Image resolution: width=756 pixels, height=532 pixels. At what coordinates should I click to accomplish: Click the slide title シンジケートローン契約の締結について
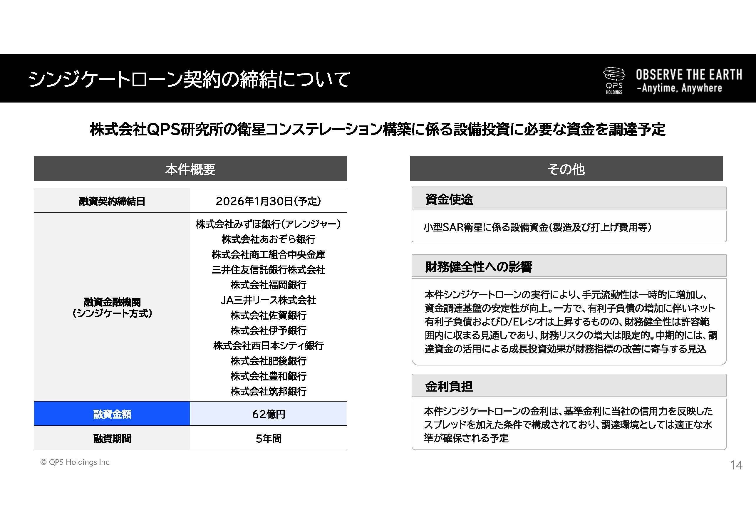[x=189, y=79]
